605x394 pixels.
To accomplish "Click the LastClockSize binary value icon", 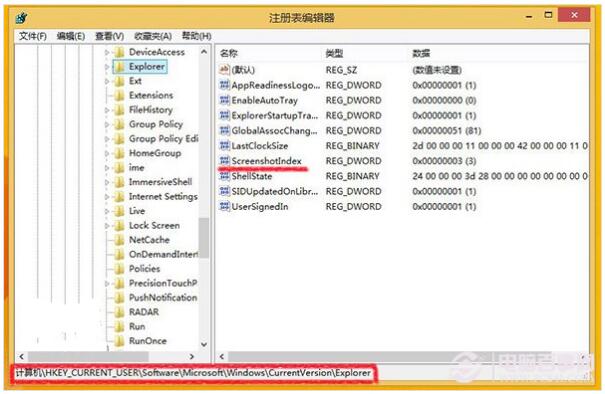I will tap(225, 146).
